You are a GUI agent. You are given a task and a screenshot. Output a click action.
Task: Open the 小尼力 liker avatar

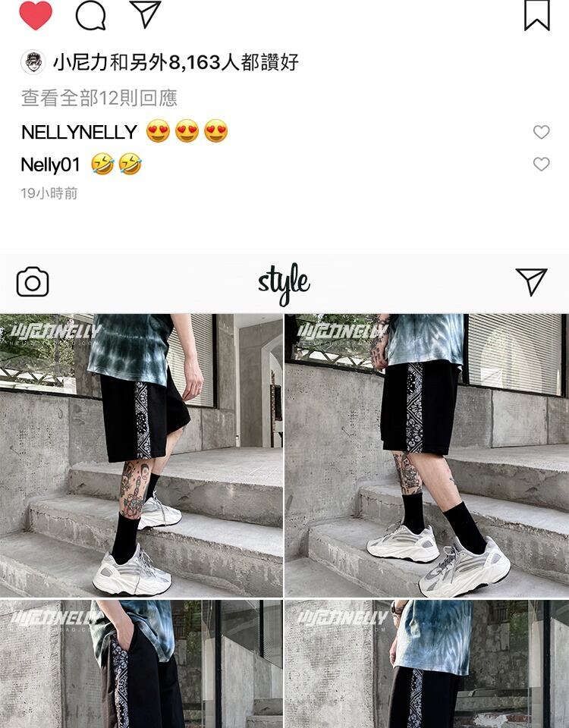coord(33,62)
